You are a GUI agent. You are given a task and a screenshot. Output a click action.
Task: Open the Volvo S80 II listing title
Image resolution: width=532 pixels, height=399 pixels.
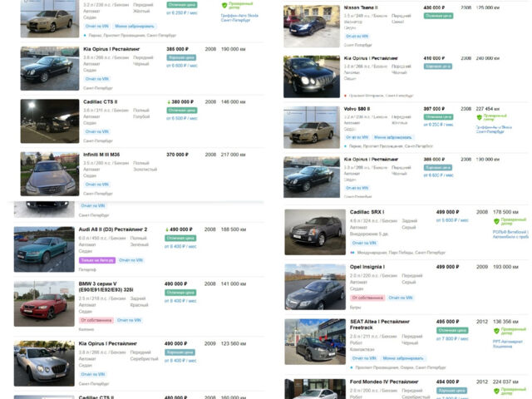click(x=357, y=109)
